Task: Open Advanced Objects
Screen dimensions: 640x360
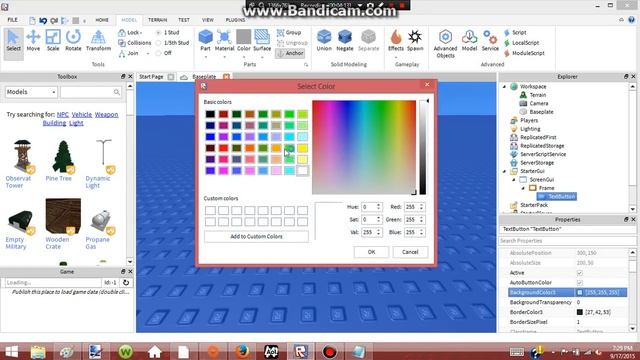Action: pyautogui.click(x=445, y=44)
